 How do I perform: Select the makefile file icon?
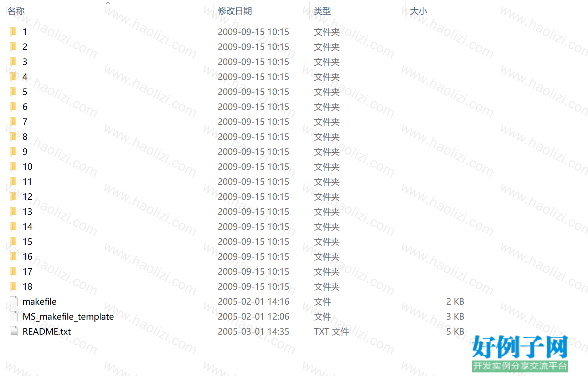click(14, 301)
